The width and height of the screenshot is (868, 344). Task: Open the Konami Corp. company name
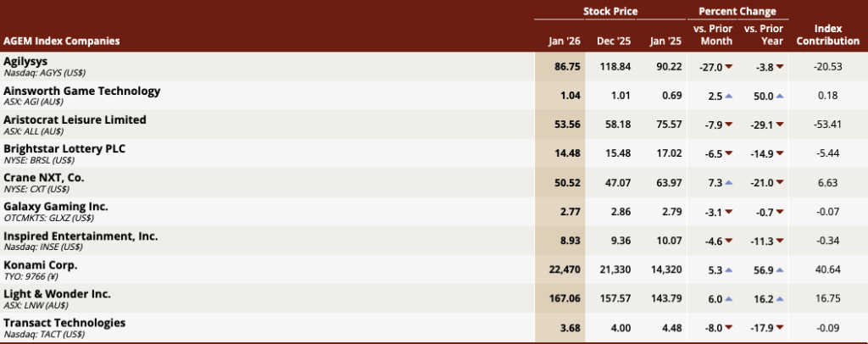pos(41,265)
